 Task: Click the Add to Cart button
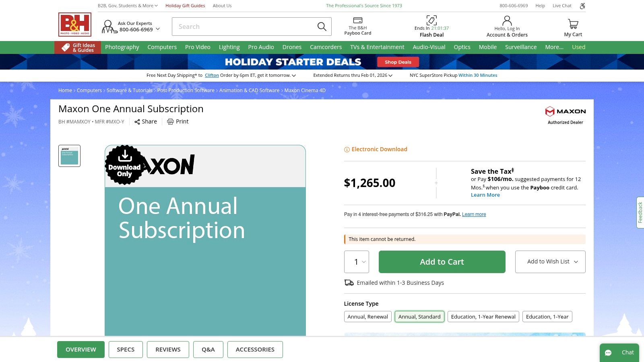442,262
